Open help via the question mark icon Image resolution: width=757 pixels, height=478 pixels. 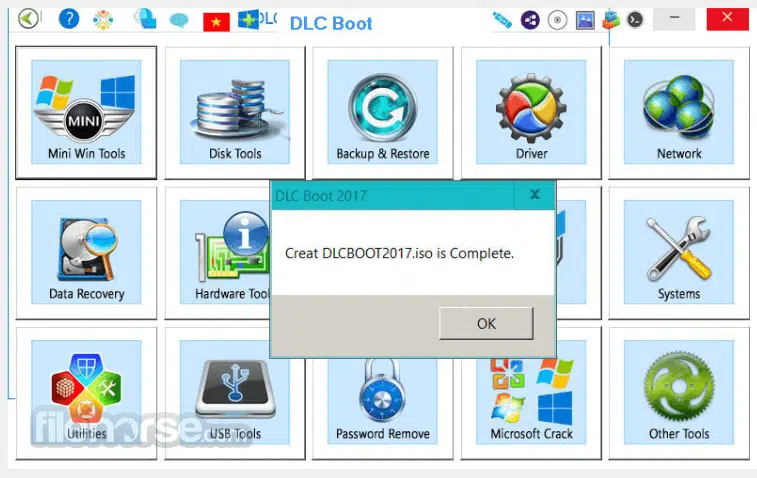click(69, 19)
